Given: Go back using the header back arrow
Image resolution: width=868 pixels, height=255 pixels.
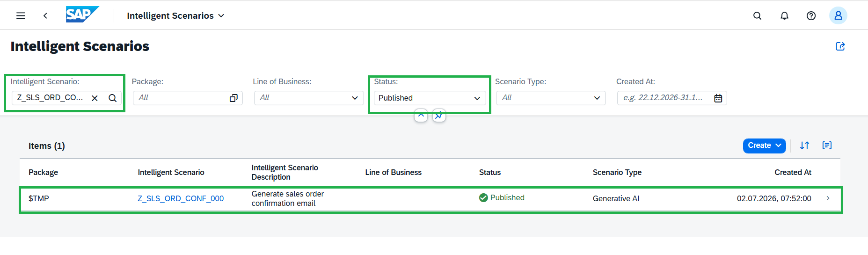Looking at the screenshot, I should (45, 15).
